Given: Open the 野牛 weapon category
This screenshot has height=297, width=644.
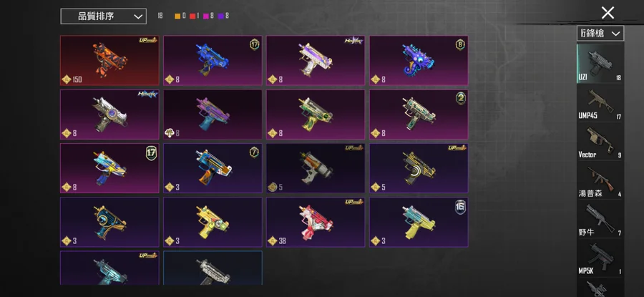Looking at the screenshot, I should tap(600, 219).
